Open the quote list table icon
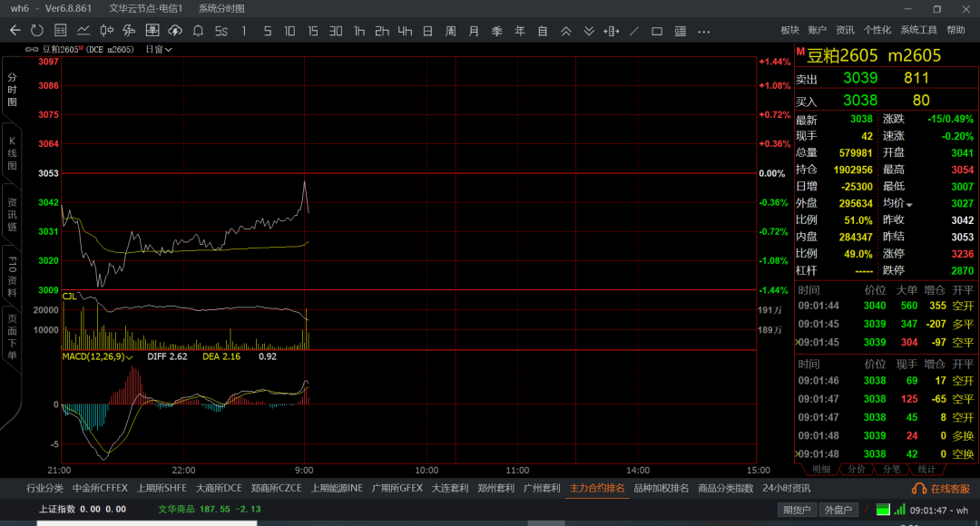 click(x=61, y=30)
